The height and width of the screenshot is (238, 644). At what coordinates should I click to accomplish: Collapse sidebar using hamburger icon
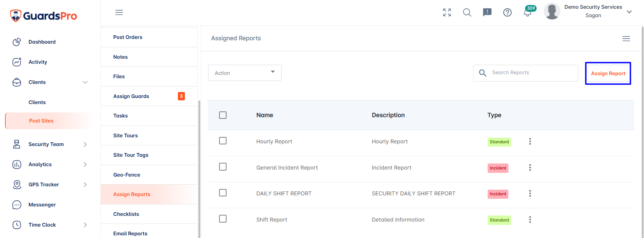click(x=119, y=12)
